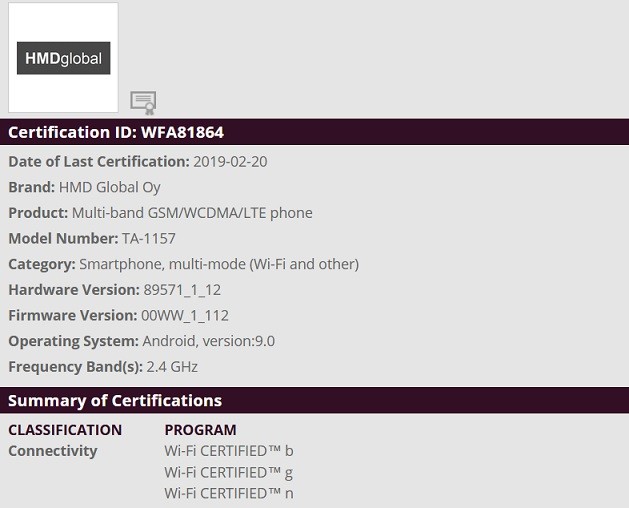Click the PROGRAM column heading
The image size is (629, 508).
200,430
